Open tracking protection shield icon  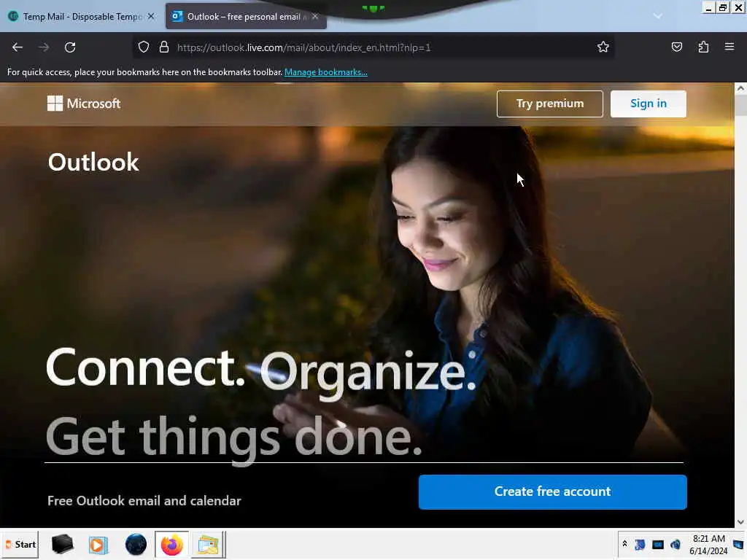tap(144, 47)
